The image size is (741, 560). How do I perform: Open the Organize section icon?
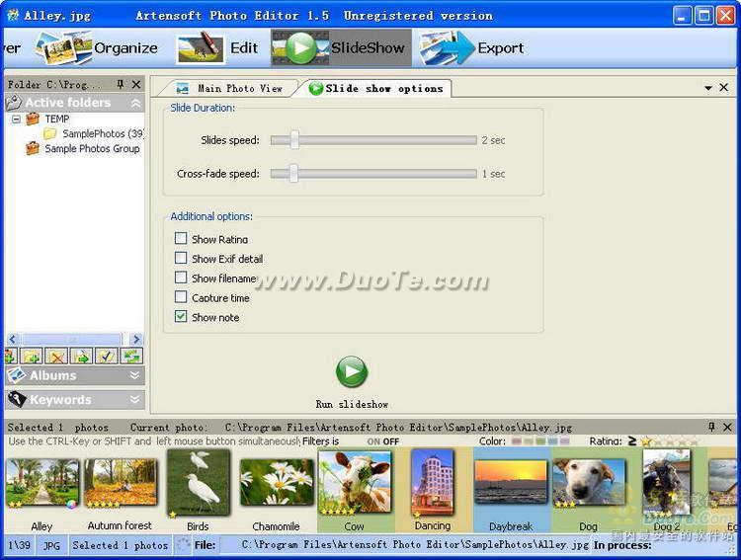(63, 47)
